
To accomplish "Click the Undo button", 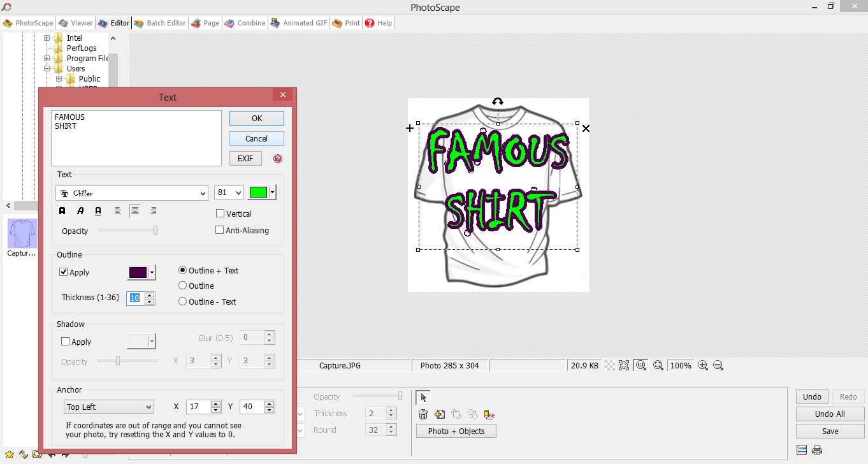I will click(x=812, y=396).
